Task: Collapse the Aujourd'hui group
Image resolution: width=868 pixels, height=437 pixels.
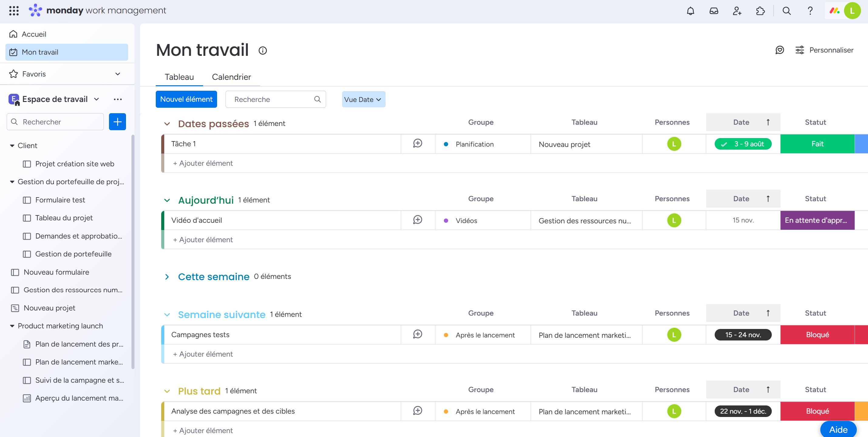Action: point(167,200)
